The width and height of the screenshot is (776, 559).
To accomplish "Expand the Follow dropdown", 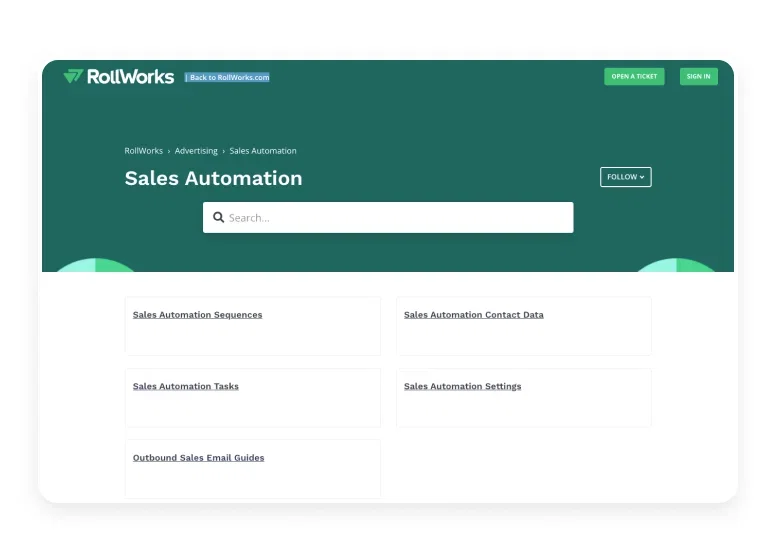I will (626, 177).
